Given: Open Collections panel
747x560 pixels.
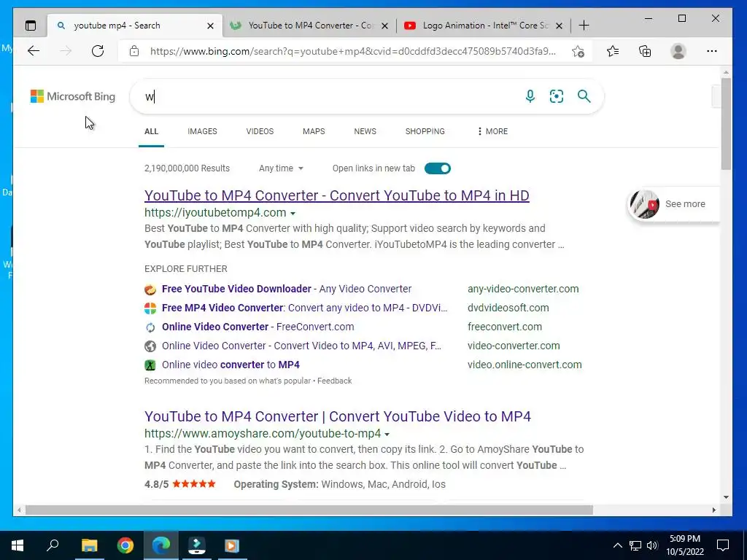Looking at the screenshot, I should pyautogui.click(x=645, y=51).
